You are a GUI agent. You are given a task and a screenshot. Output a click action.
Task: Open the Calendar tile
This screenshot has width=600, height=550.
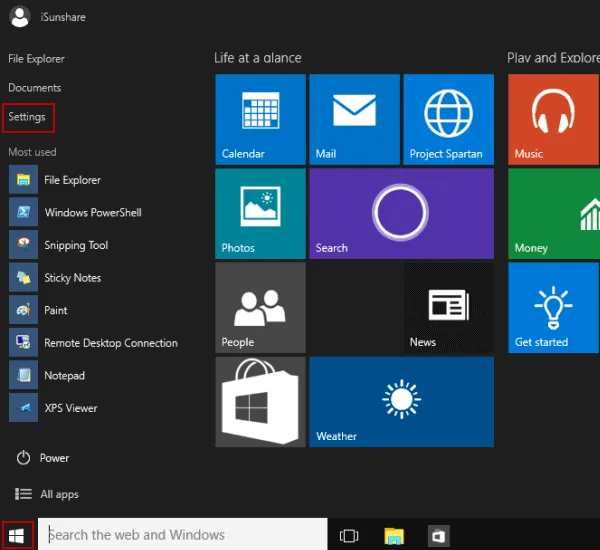coord(260,119)
